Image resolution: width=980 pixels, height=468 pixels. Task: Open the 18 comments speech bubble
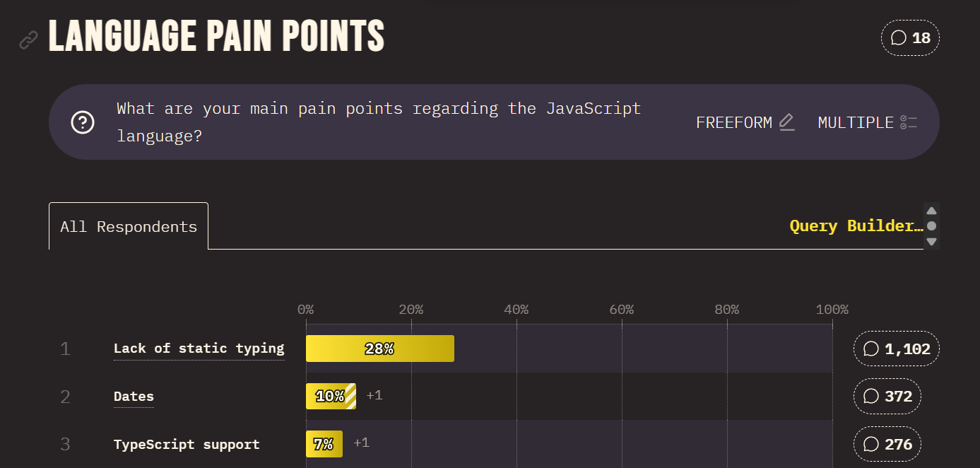[x=910, y=37]
